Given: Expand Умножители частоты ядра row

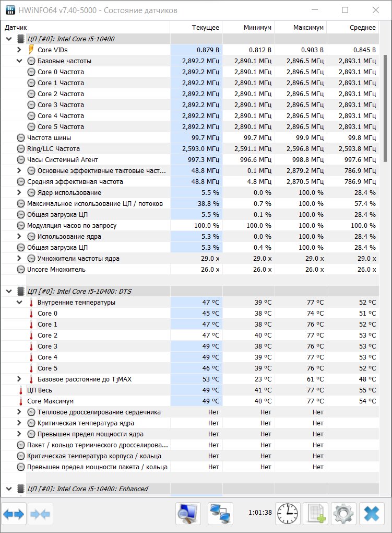Looking at the screenshot, I should coord(19,258).
